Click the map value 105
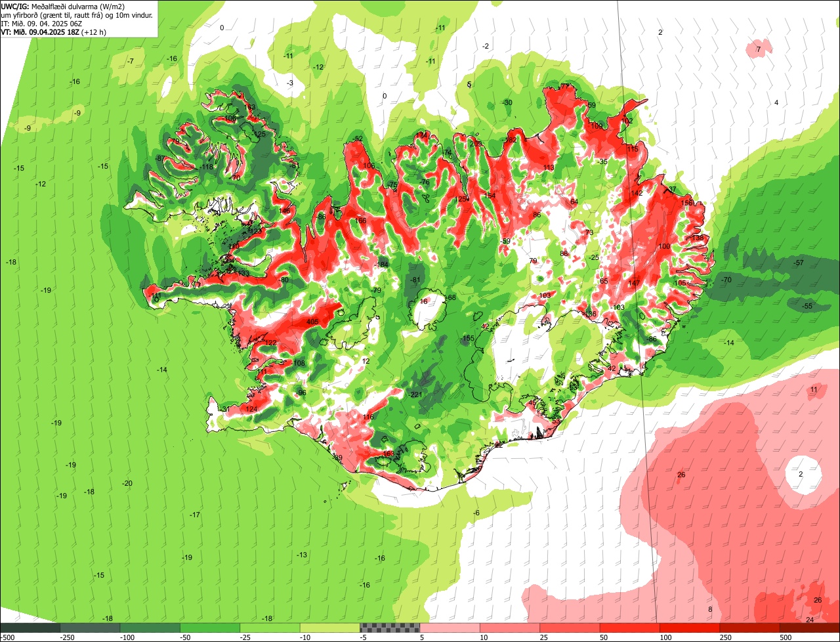This screenshot has height=642, width=840. click(x=681, y=283)
